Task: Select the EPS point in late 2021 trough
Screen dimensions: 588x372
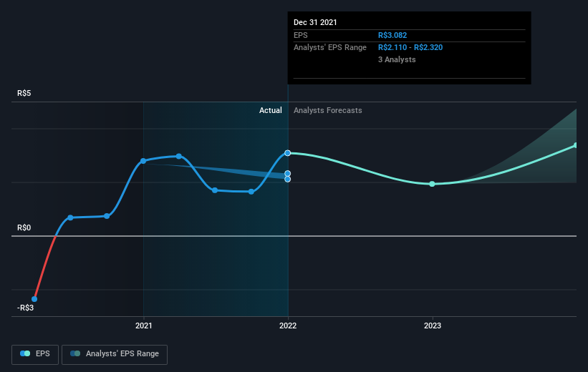Action: (251, 192)
